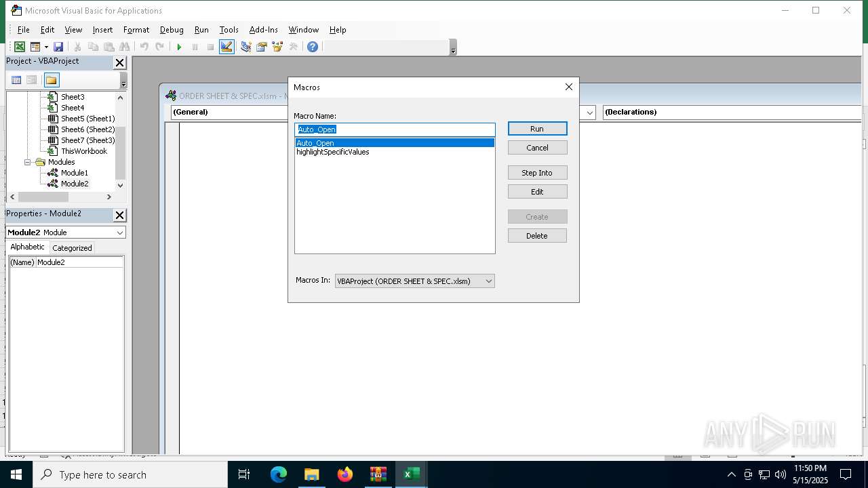This screenshot has width=868, height=488.
Task: Toggle Folders icon in Project panel
Action: tap(52, 80)
